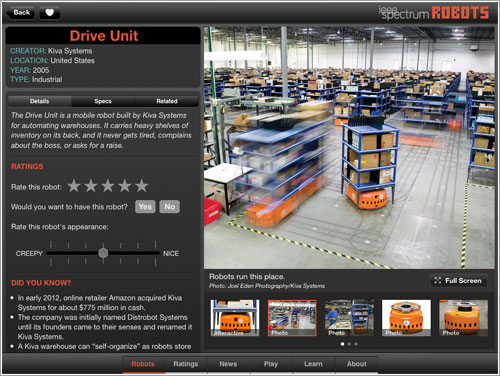Answer No to wanting this robot

(170, 207)
